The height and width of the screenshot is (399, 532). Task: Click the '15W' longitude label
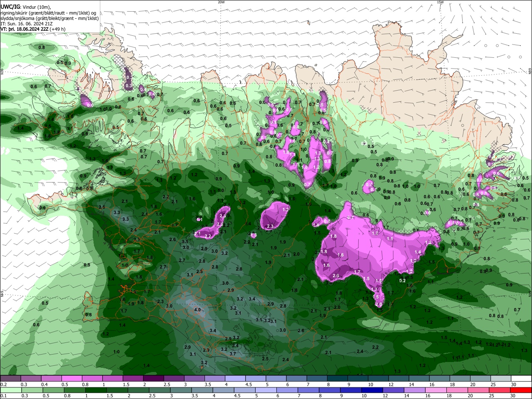click(x=440, y=2)
